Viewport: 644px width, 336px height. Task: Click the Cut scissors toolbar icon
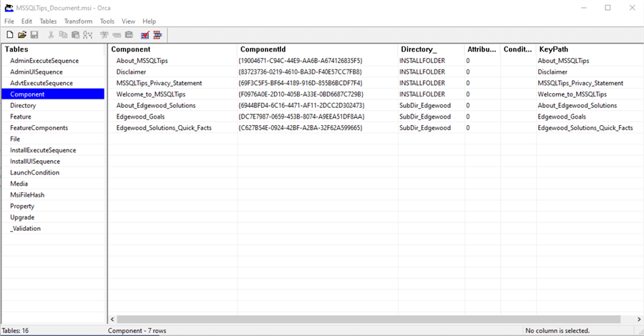point(51,35)
